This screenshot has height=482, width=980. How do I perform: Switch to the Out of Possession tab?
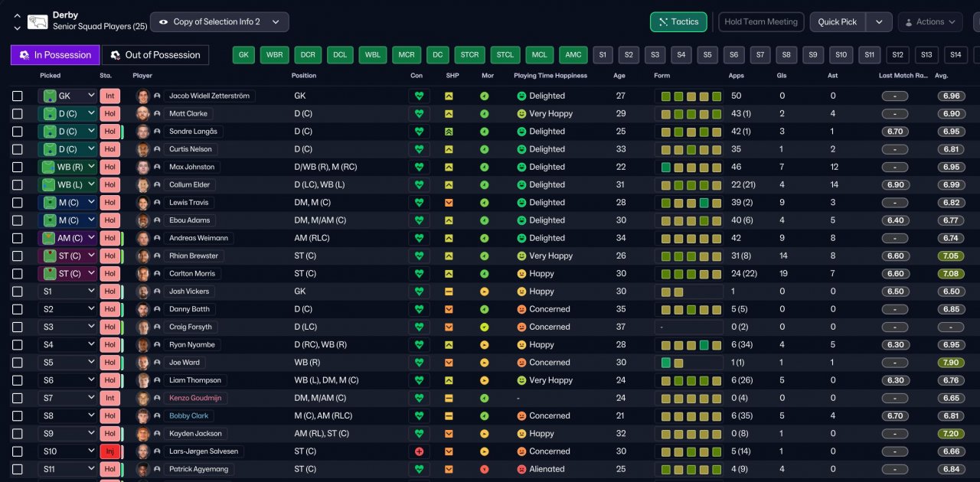(x=155, y=55)
